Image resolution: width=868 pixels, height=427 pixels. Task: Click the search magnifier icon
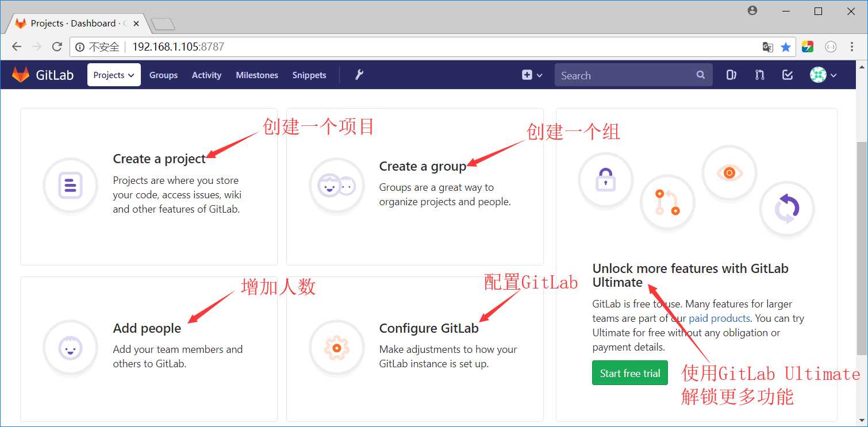pos(700,75)
